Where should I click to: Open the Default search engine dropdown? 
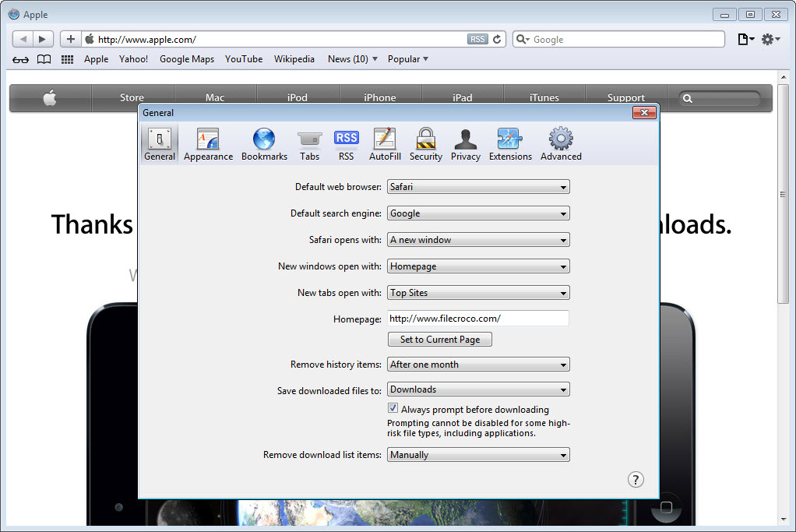point(478,213)
